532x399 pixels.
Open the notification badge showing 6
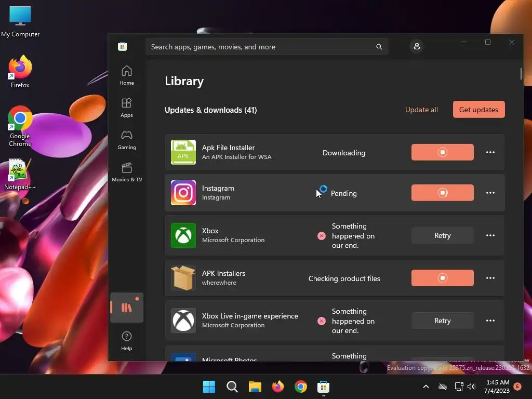(517, 387)
